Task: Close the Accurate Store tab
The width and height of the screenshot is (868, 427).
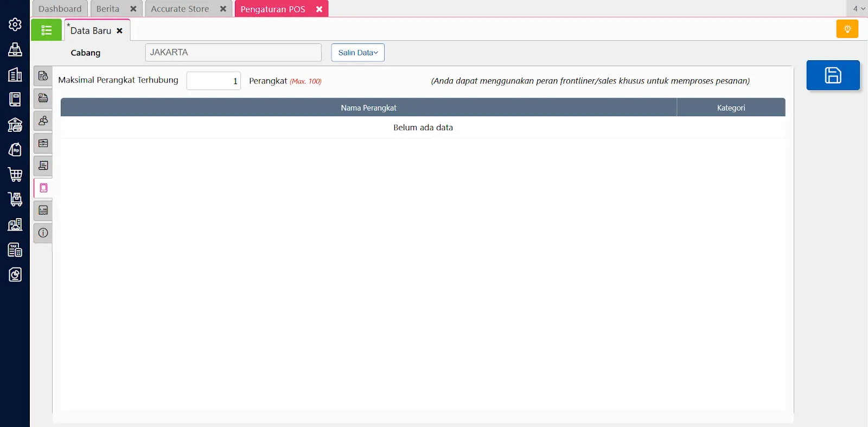Action: tap(223, 9)
